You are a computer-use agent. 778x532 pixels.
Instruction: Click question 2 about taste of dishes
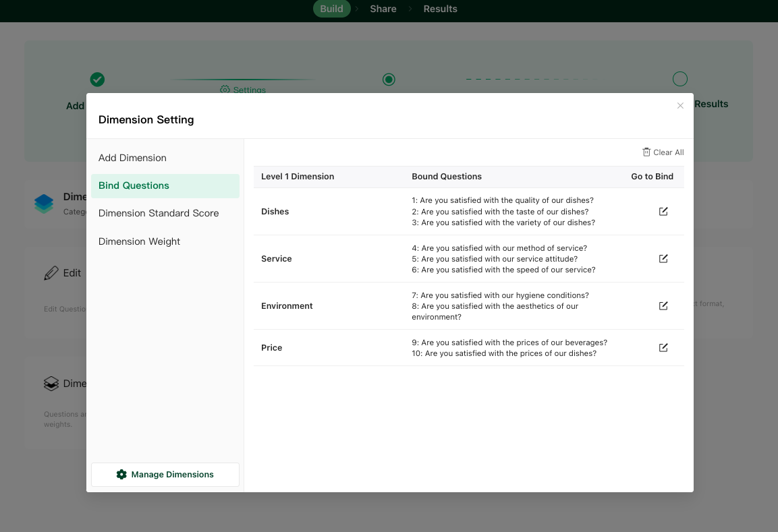tap(500, 212)
